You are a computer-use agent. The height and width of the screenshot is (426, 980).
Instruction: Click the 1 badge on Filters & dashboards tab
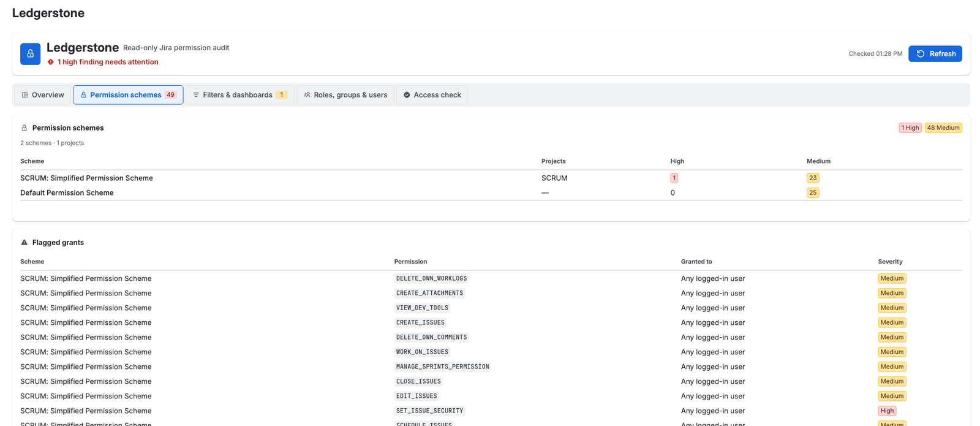tap(282, 95)
